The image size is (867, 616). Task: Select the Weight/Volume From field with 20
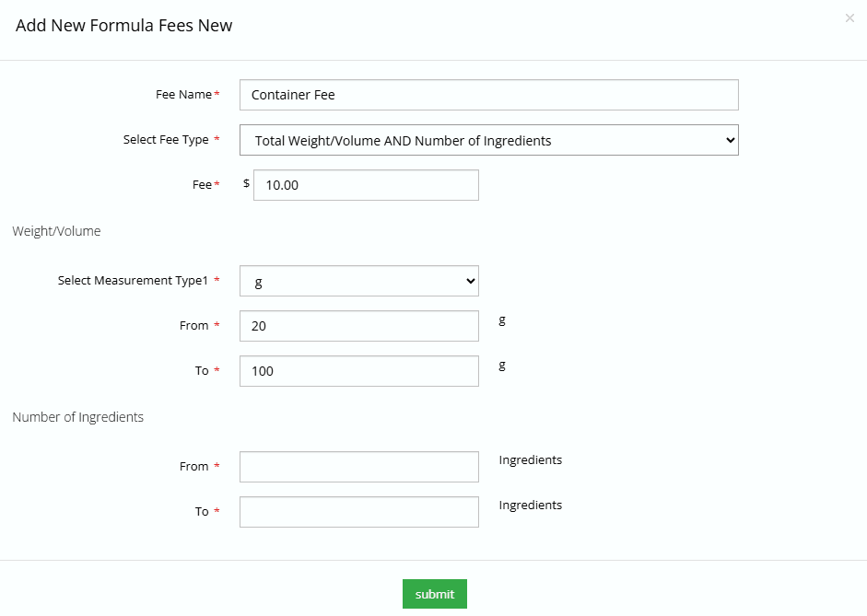358,326
